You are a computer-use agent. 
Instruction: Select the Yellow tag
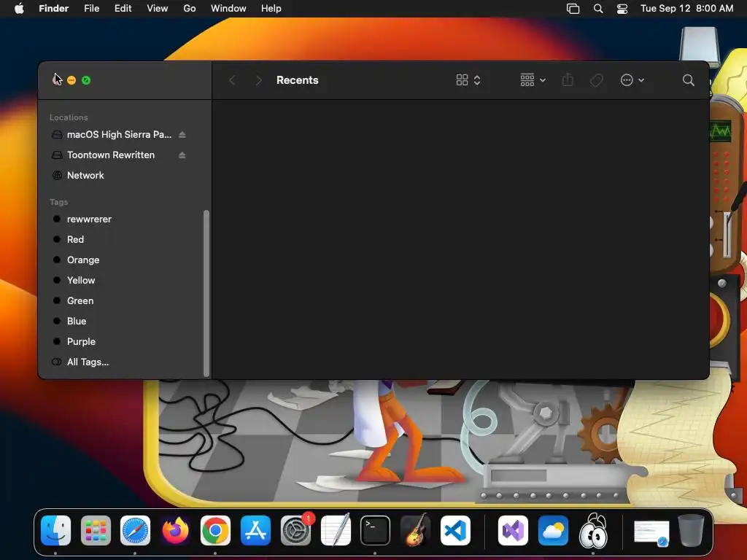(119, 281)
